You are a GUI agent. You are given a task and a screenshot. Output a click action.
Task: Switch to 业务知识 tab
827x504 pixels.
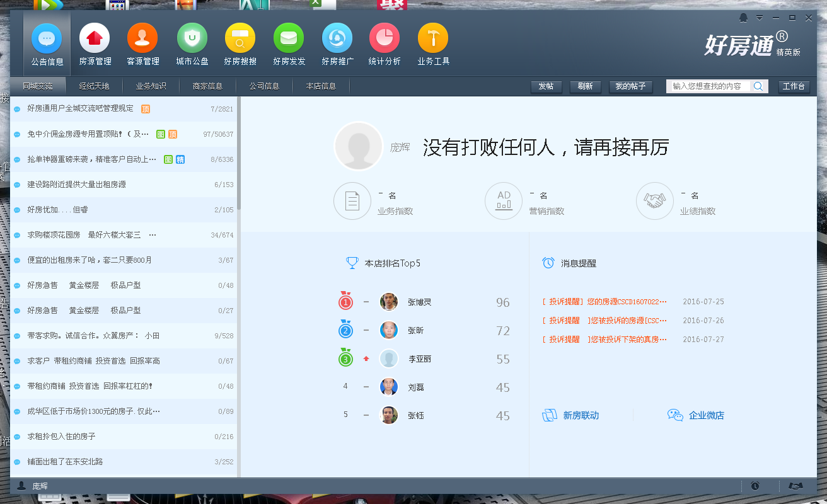coord(151,86)
